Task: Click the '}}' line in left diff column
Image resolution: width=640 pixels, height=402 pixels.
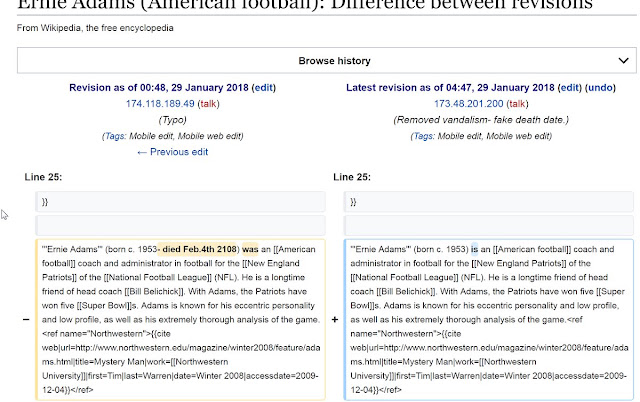Action: tap(180, 202)
